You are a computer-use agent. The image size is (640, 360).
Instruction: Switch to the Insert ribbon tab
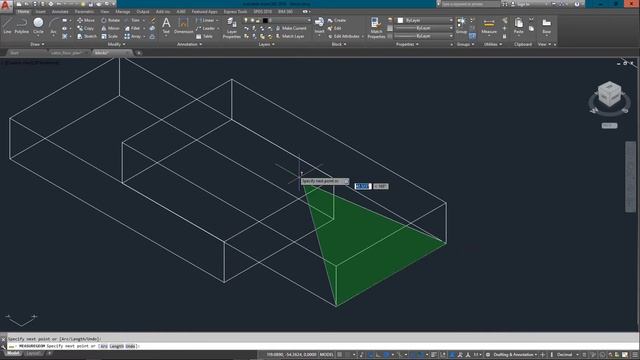40,11
